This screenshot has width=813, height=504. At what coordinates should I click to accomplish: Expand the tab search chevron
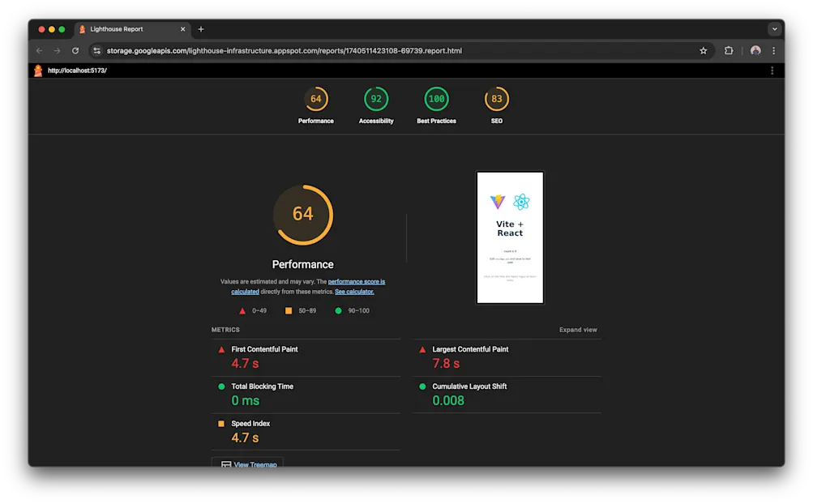click(774, 29)
